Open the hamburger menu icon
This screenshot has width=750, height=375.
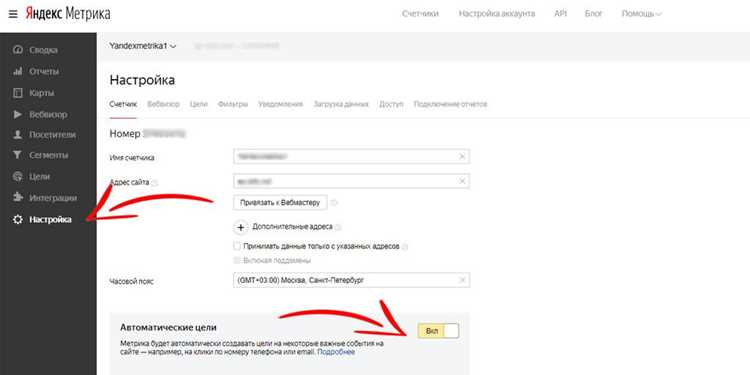(x=13, y=14)
